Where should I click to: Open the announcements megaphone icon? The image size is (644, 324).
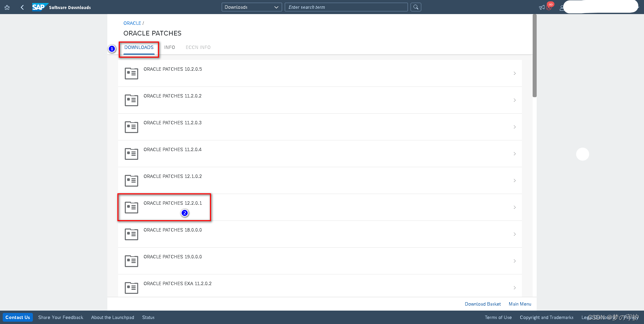(542, 7)
